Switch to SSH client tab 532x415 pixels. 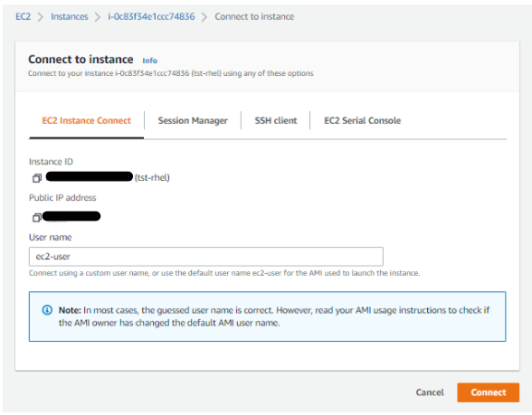click(276, 121)
